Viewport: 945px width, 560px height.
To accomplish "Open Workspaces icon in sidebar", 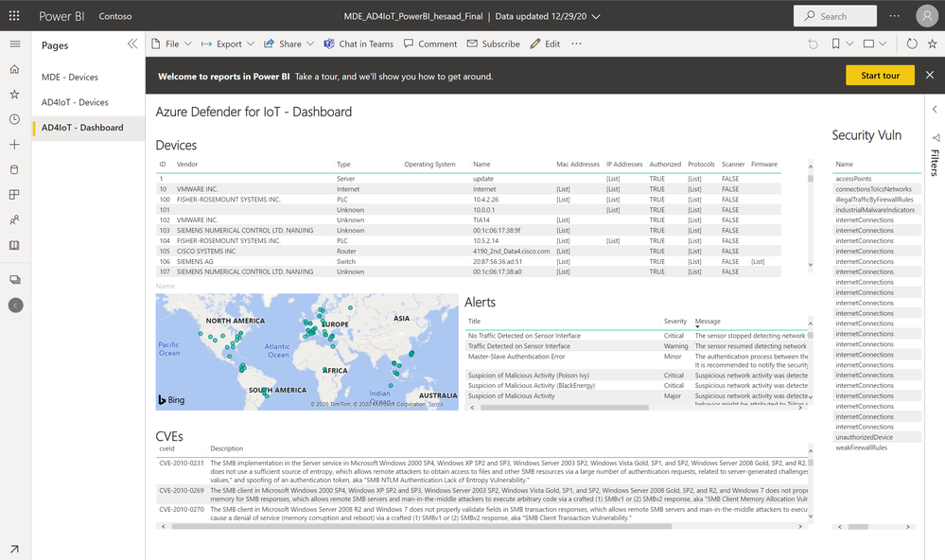I will point(15,280).
